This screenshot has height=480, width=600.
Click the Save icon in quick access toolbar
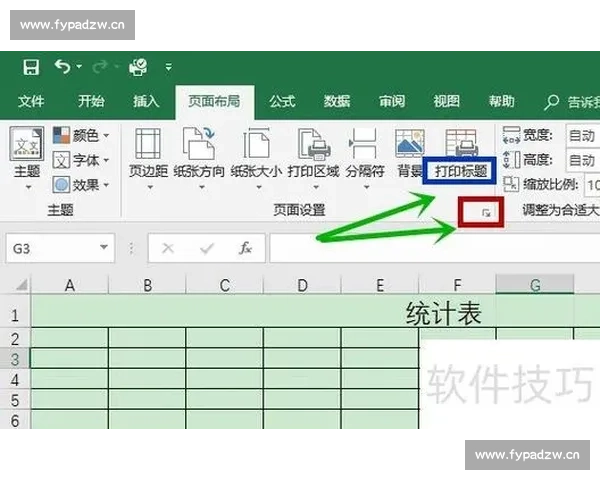[x=31, y=67]
